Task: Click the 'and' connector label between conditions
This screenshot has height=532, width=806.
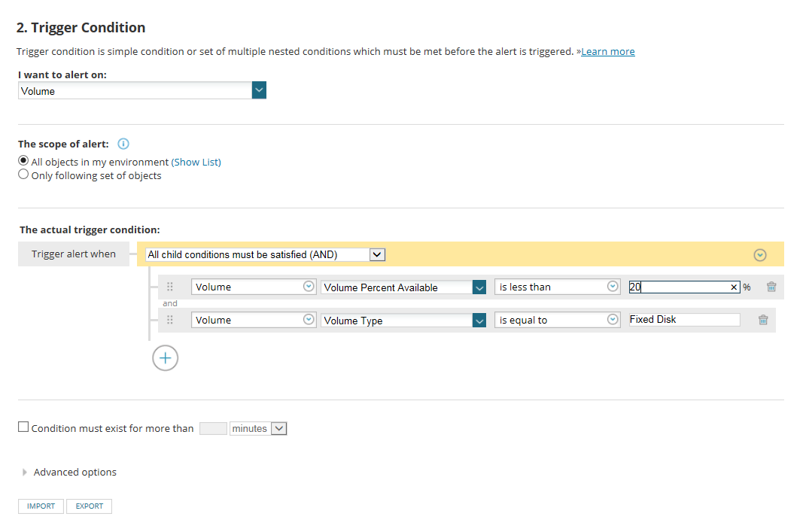Action: pos(169,303)
